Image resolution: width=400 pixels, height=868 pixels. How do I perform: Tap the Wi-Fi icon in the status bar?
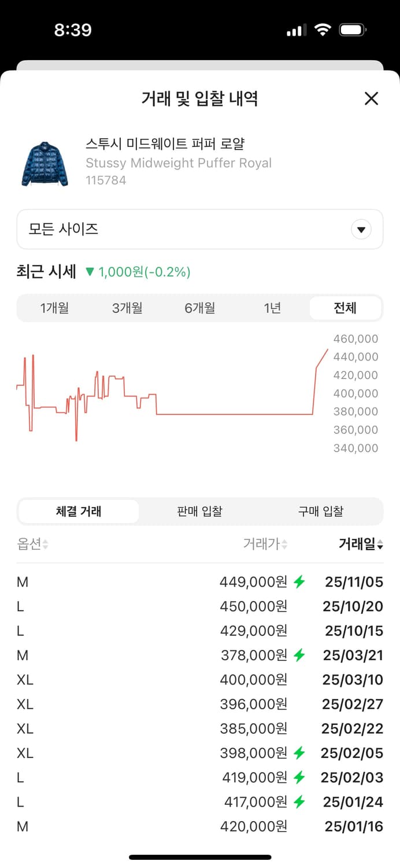[321, 29]
